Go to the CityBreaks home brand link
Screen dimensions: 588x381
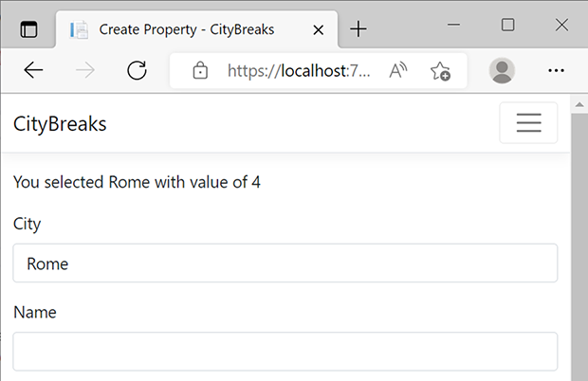point(60,124)
